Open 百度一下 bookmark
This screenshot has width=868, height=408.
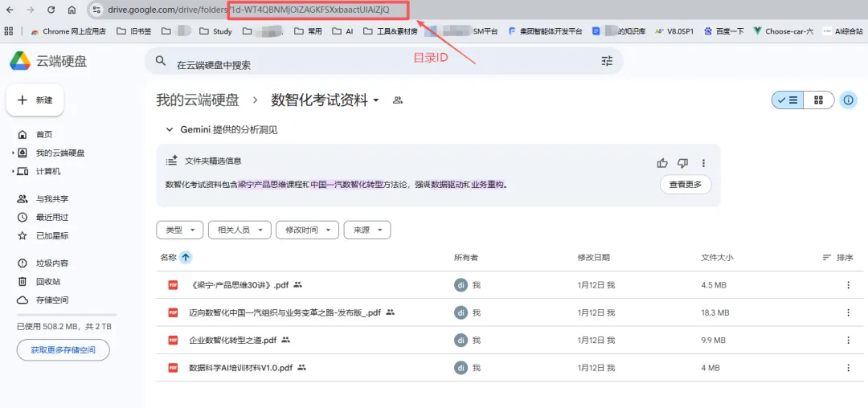723,31
